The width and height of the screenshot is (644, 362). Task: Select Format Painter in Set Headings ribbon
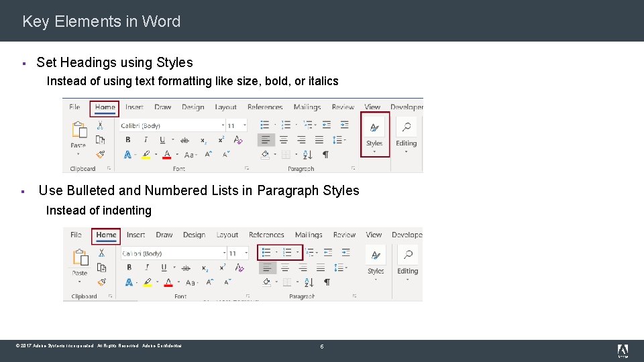pyautogui.click(x=100, y=154)
